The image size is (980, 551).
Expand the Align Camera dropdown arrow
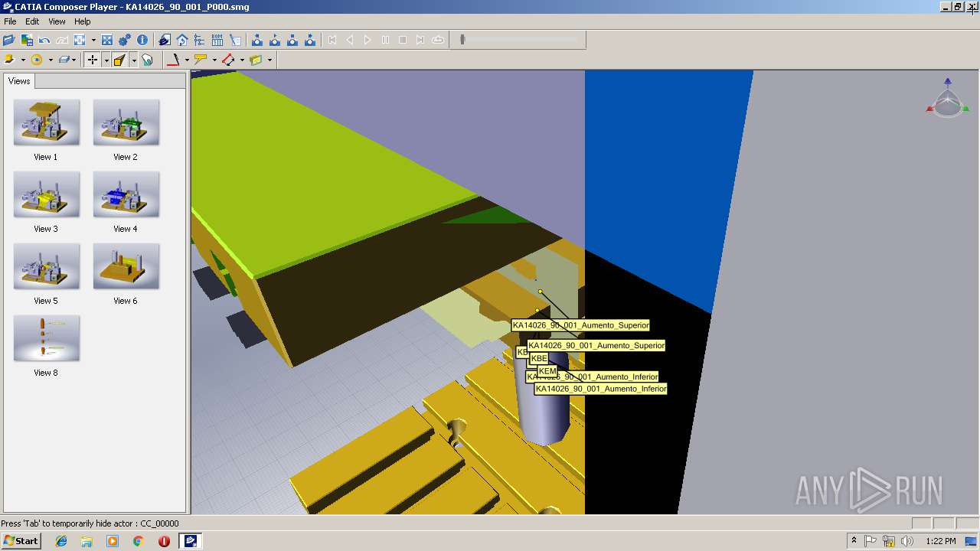93,40
